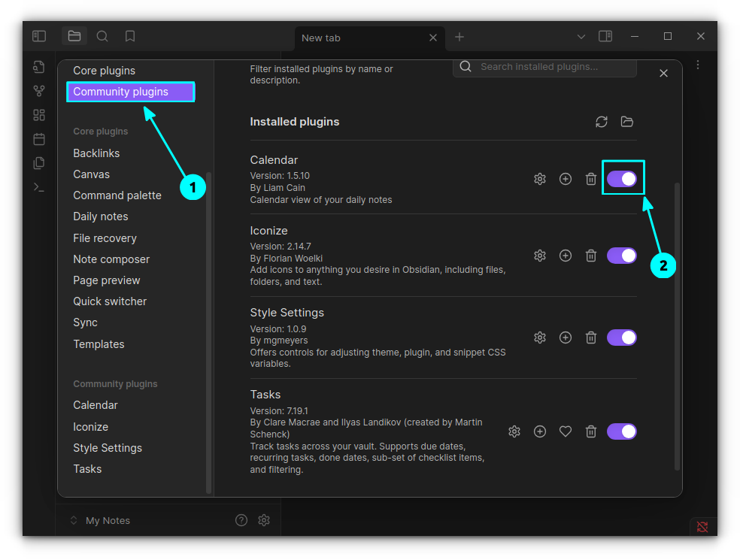The width and height of the screenshot is (740, 560).
Task: Open bookmarks icon in top bar
Action: 130,36
